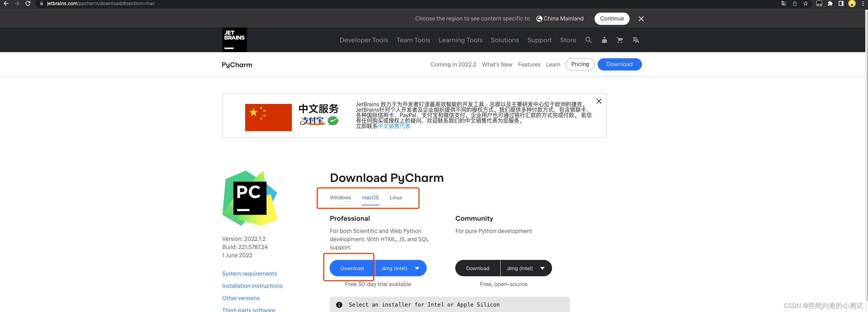Download PyCharm Professional edition
This screenshot has width=868, height=312.
(352, 268)
